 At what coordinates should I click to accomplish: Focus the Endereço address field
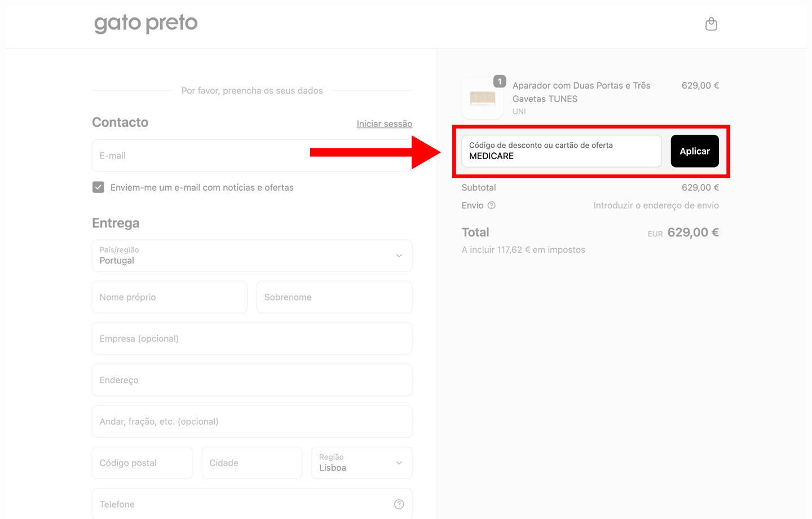tap(251, 380)
